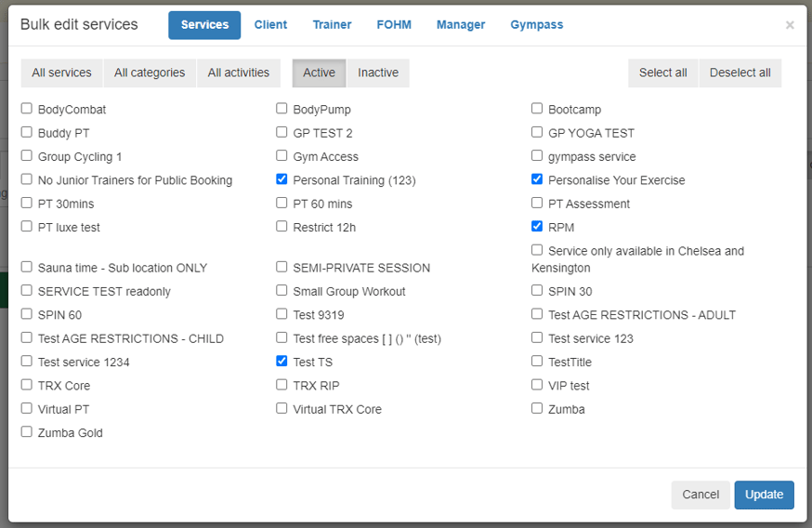Screen dimensions: 812x528
Task: Select Small Group Workout checkbox
Action: pyautogui.click(x=282, y=290)
